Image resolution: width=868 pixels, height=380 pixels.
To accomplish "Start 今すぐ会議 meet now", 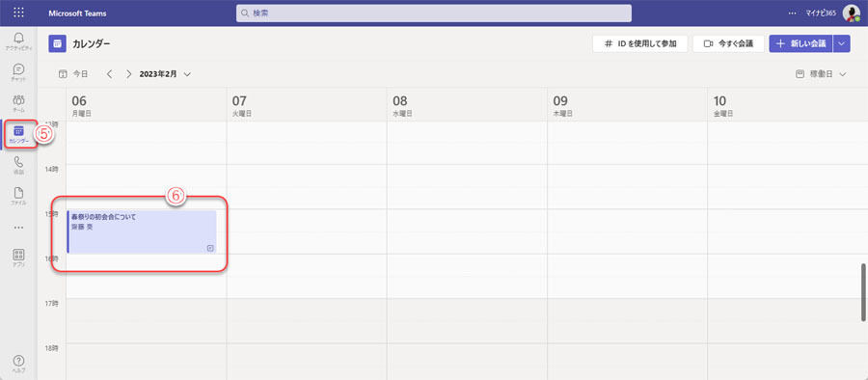I will pyautogui.click(x=728, y=43).
